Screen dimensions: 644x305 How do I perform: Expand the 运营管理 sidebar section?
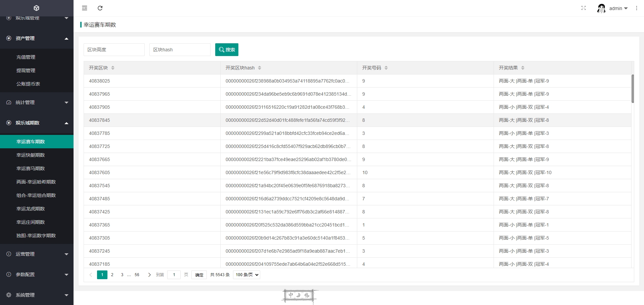click(37, 254)
